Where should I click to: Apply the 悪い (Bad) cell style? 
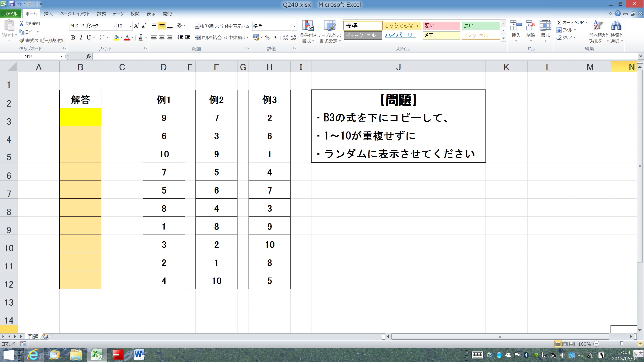point(441,25)
